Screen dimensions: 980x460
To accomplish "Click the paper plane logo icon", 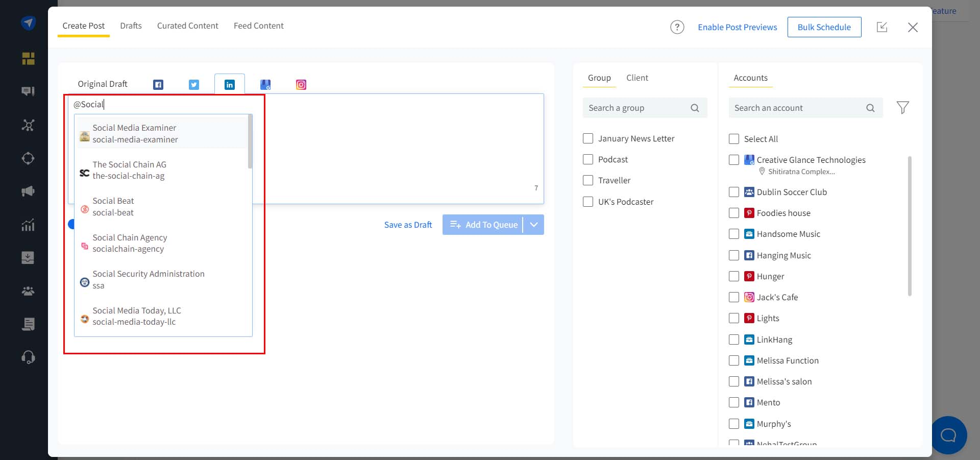I will click(x=28, y=23).
